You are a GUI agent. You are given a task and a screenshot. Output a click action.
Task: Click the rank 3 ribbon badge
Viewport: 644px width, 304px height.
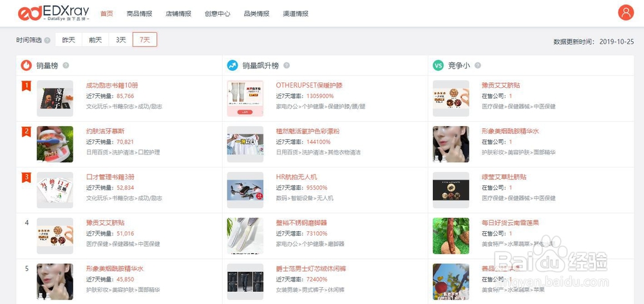point(26,178)
